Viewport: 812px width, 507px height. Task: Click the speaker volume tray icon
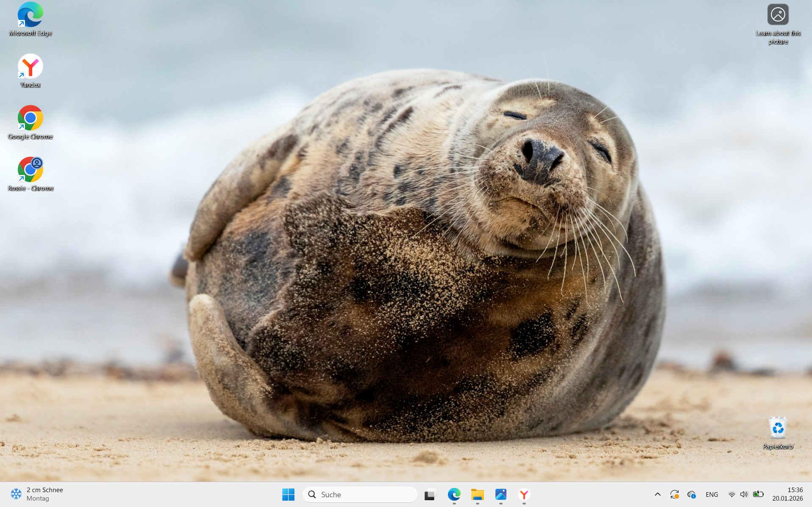pyautogui.click(x=744, y=494)
